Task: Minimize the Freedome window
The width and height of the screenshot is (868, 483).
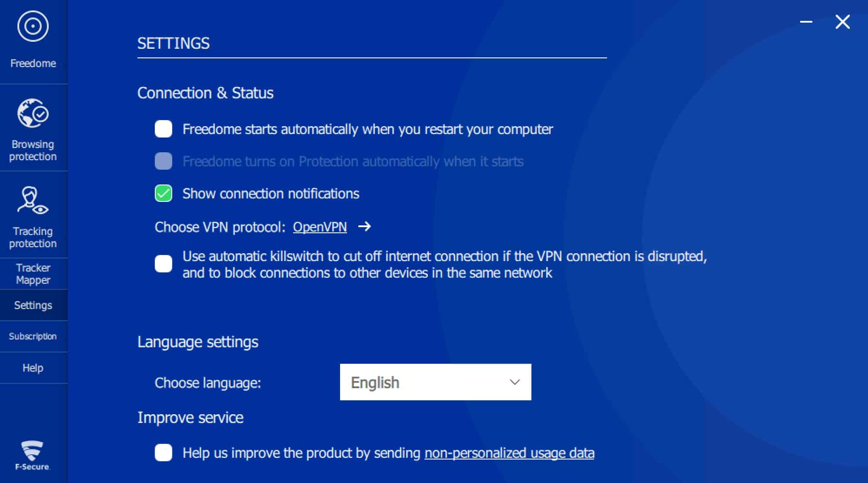Action: 806,22
